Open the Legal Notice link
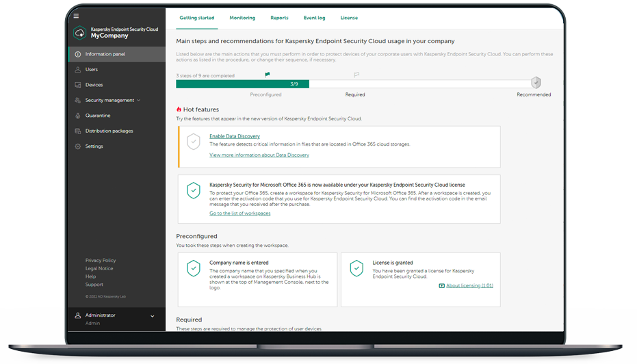The height and width of the screenshot is (364, 637). (x=99, y=268)
